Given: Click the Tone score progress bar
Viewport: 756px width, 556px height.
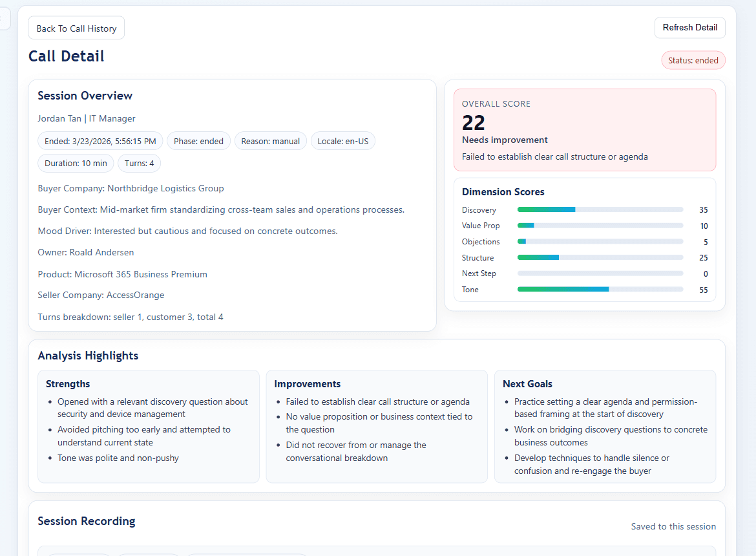Looking at the screenshot, I should 600,290.
